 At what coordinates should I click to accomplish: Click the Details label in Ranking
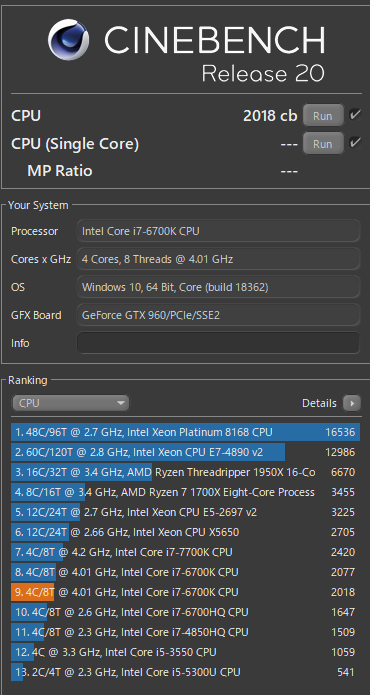[x=319, y=403]
